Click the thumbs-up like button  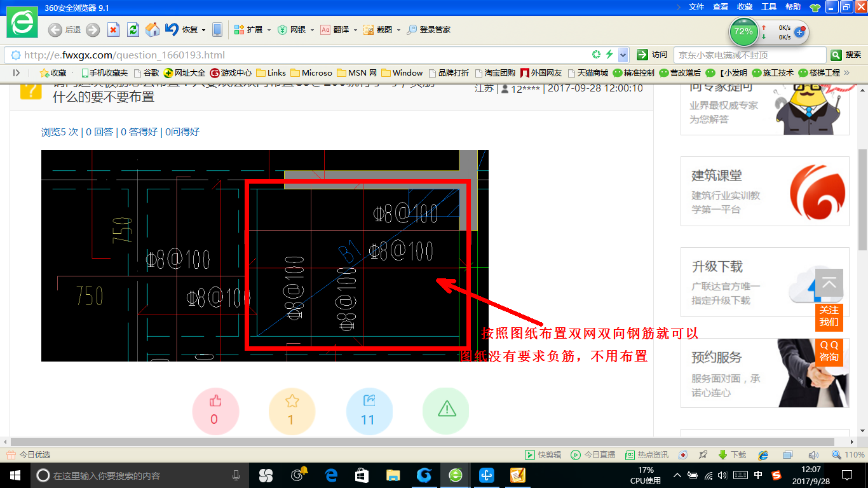(215, 410)
